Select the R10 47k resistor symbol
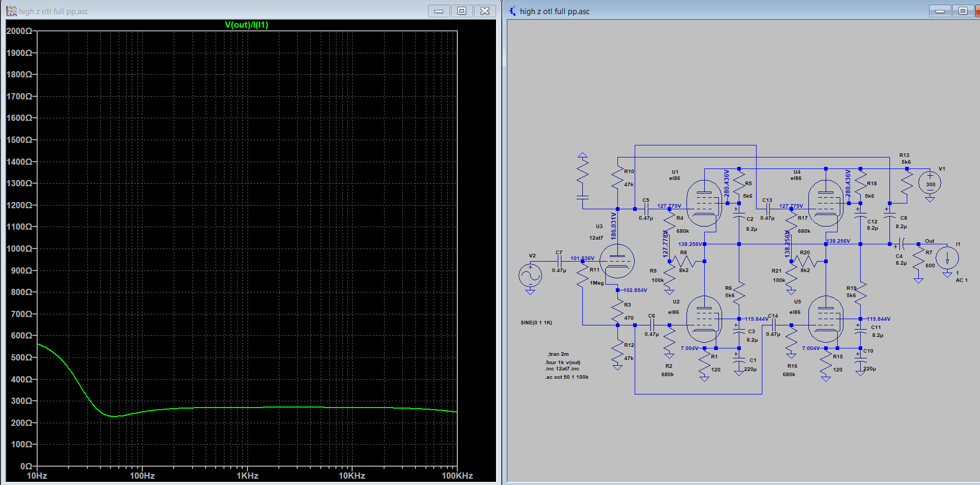This screenshot has width=980, height=485. [x=617, y=178]
